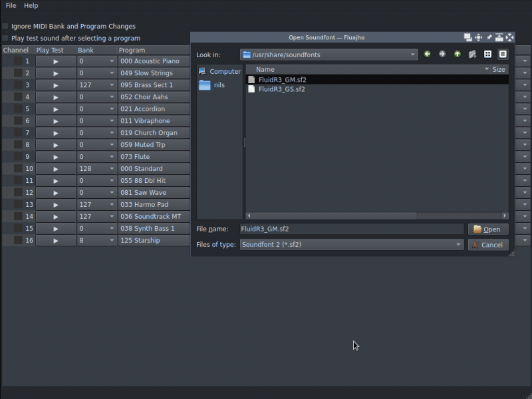Toggle the channel 5 checkbox
The image size is (532, 399).
18,109
